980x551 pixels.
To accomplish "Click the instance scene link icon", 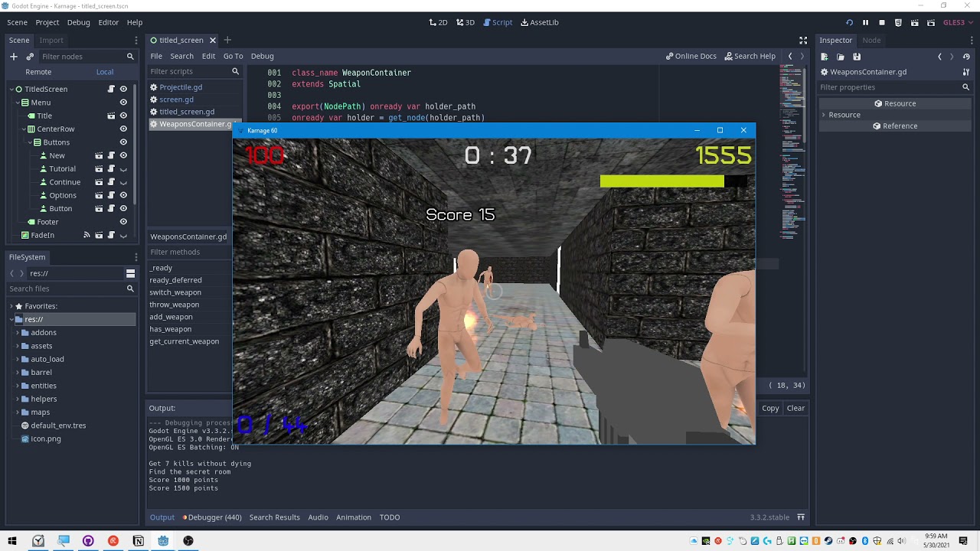I will pos(30,57).
